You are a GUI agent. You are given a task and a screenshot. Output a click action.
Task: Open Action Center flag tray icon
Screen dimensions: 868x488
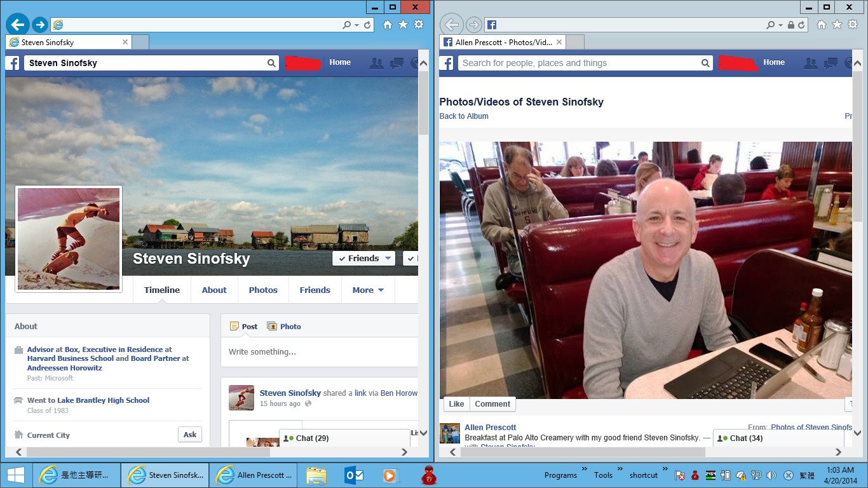click(x=679, y=475)
